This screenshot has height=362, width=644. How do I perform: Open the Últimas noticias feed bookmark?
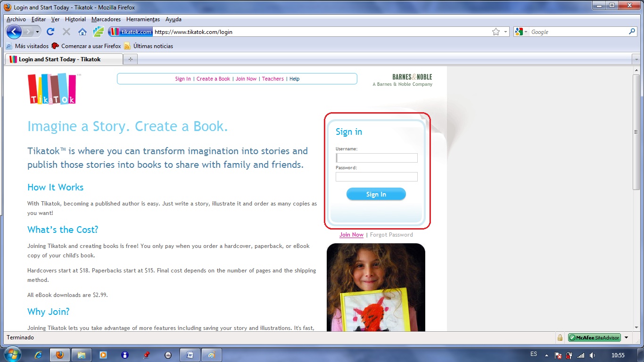coord(149,46)
